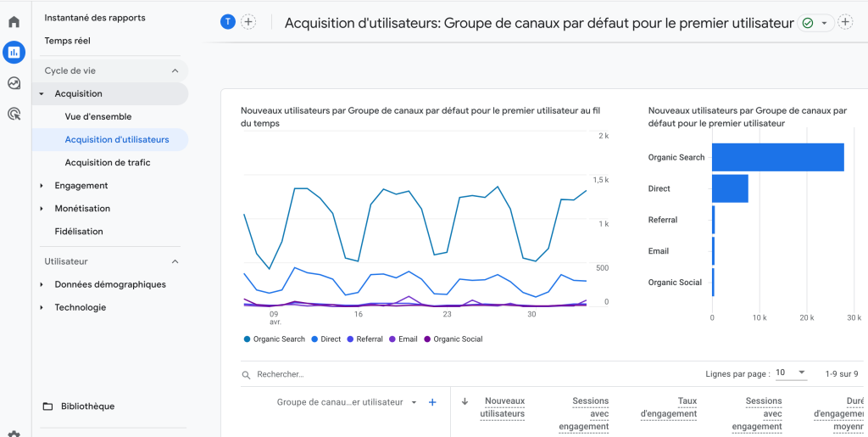Click the "16" date label on the line chart
The width and height of the screenshot is (868, 437).
click(359, 314)
